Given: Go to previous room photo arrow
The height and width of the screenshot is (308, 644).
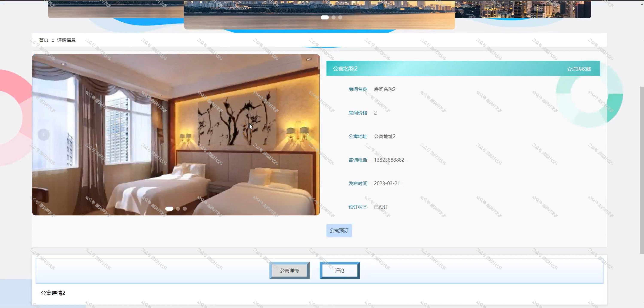Looking at the screenshot, I should point(44,135).
